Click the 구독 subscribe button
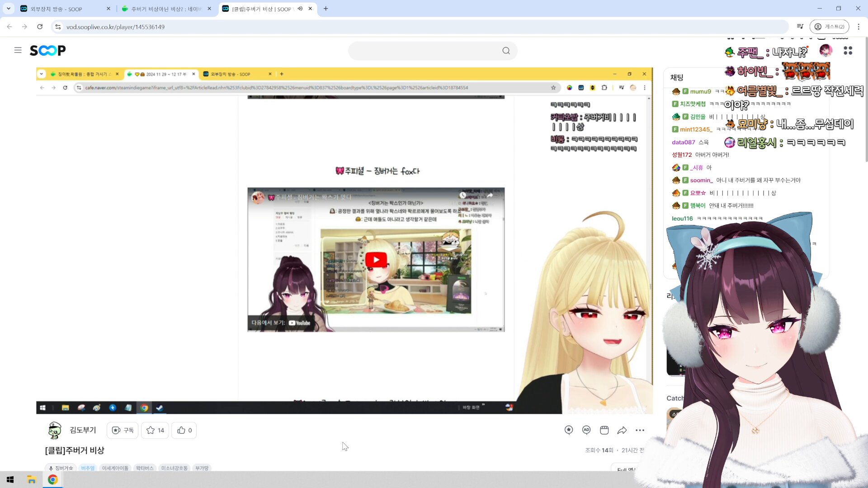 pyautogui.click(x=123, y=430)
